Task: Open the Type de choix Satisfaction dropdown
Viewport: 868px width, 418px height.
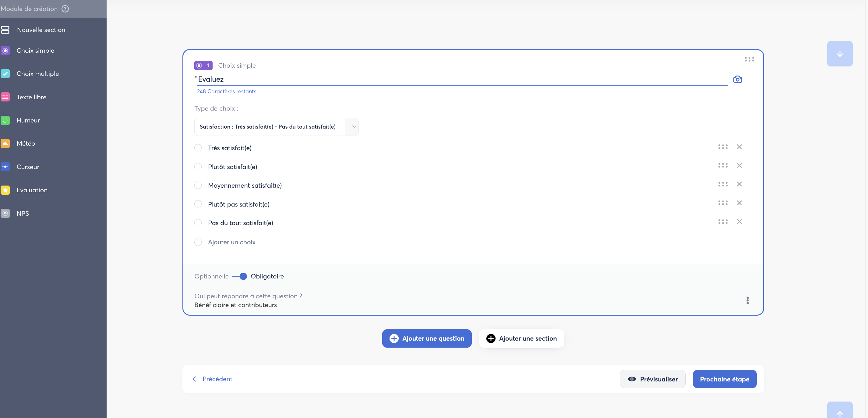Action: pos(276,127)
